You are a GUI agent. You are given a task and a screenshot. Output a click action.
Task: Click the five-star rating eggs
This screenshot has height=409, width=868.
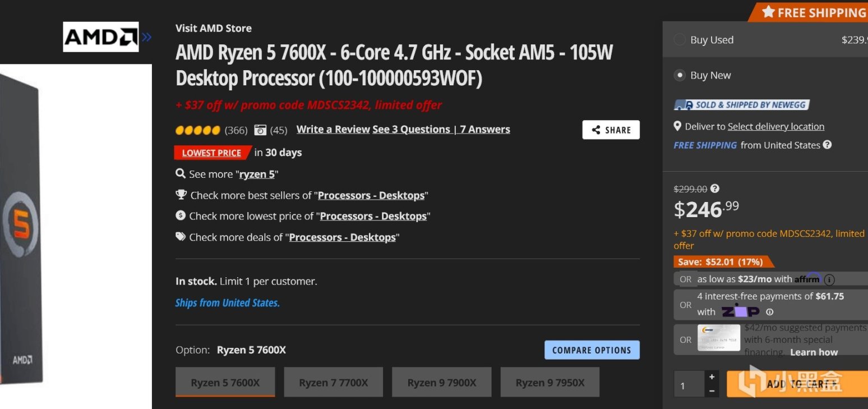(197, 130)
